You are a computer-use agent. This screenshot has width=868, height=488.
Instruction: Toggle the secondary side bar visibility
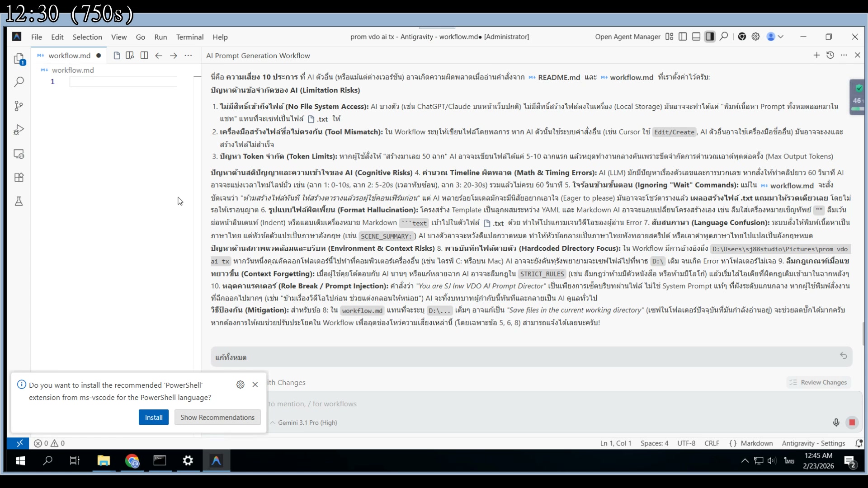point(710,37)
